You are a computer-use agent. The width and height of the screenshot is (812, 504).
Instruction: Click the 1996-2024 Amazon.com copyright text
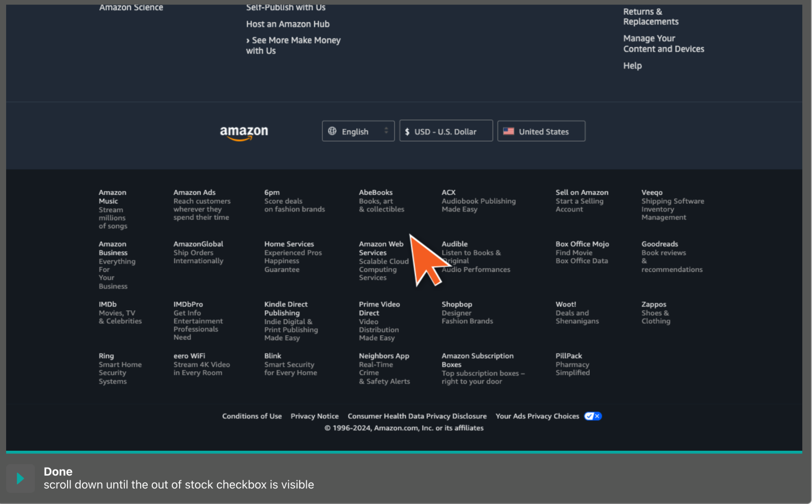(x=404, y=428)
